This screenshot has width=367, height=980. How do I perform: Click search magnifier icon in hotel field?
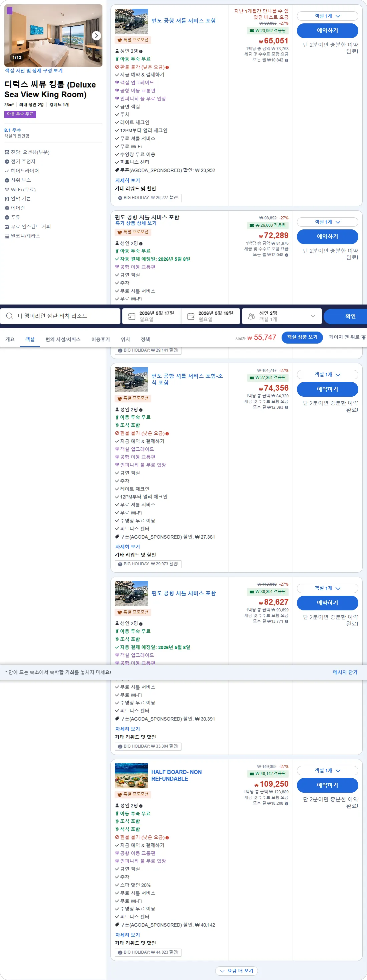[10, 316]
